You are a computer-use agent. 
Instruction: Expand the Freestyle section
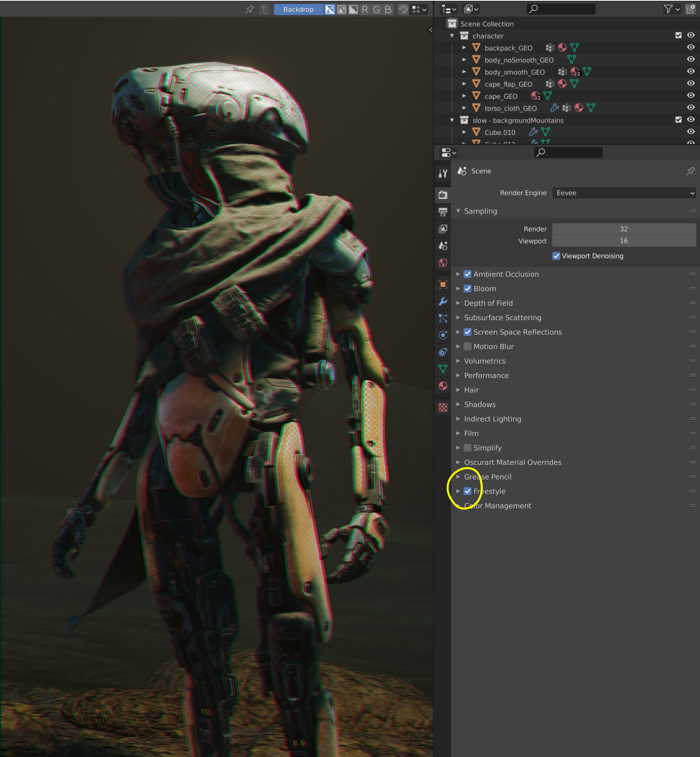458,491
